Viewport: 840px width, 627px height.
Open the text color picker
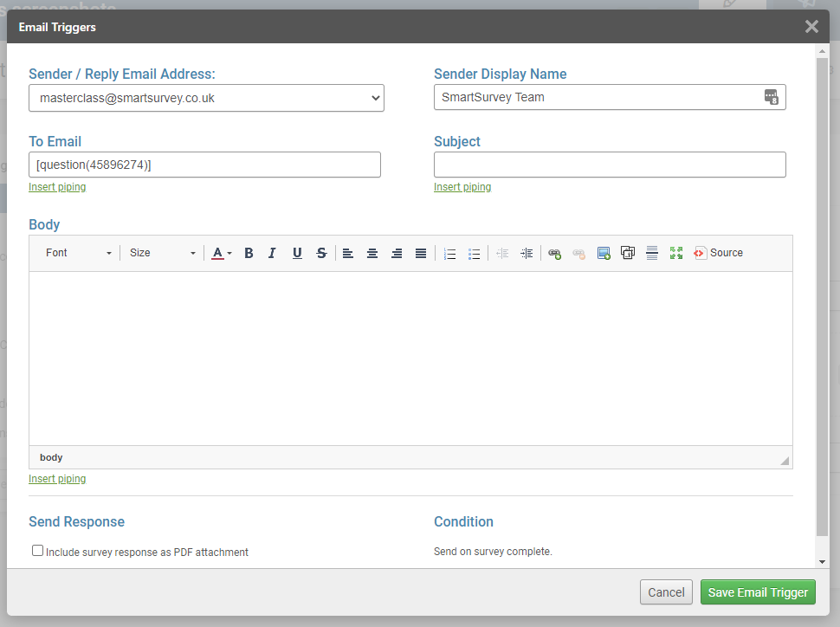click(222, 253)
